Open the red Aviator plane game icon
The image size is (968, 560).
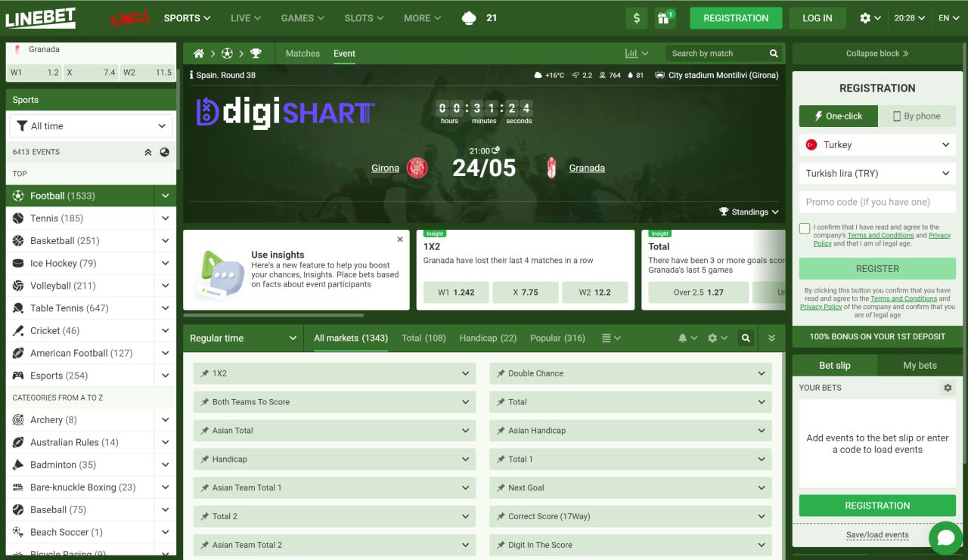pyautogui.click(x=129, y=17)
